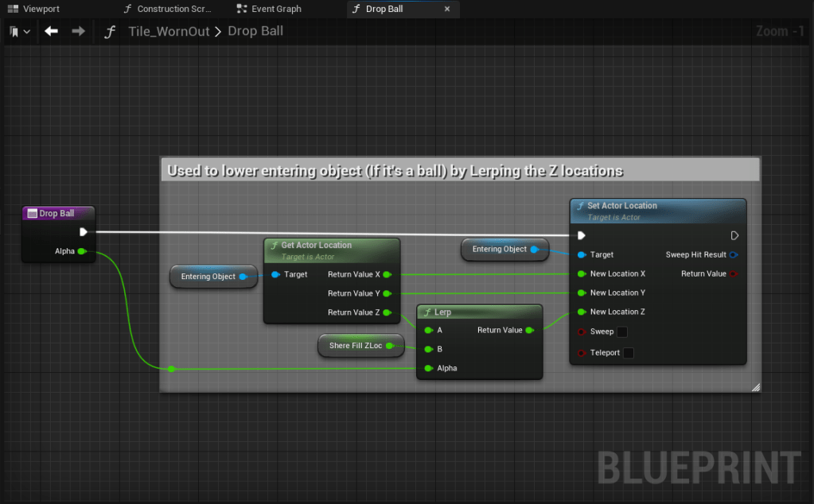814x504 pixels.
Task: Click the Return Value Z output pin
Action: (x=387, y=312)
